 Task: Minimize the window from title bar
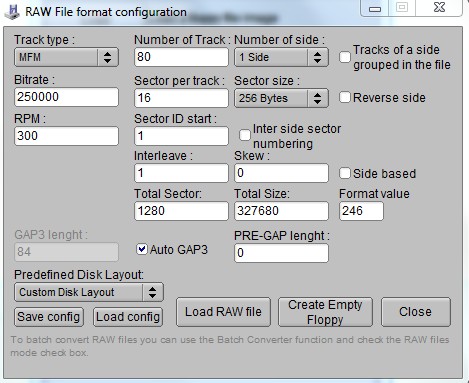pos(375,8)
